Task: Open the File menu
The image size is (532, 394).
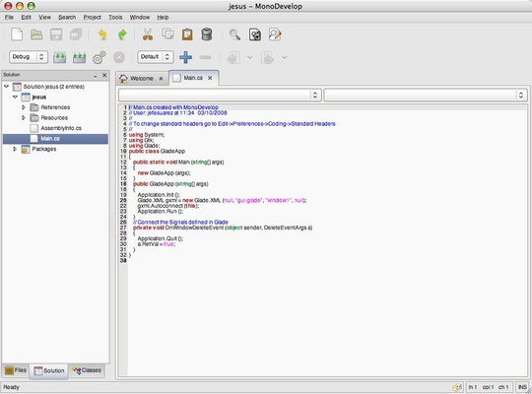Action: click(x=9, y=17)
